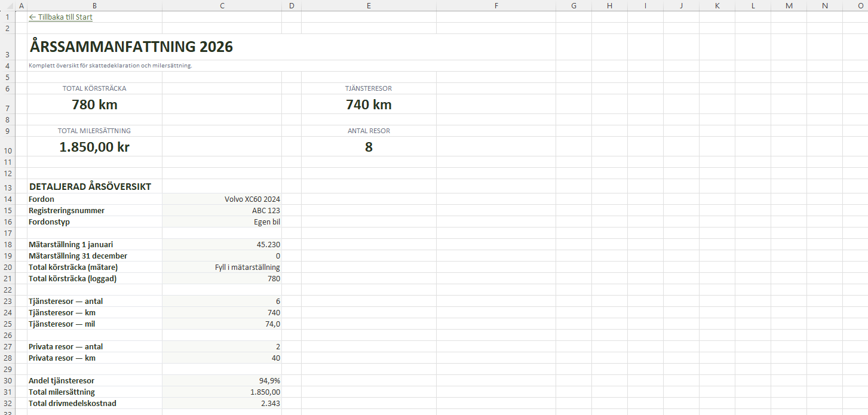Select the "74,0" mil value
868x415 pixels.
point(222,324)
